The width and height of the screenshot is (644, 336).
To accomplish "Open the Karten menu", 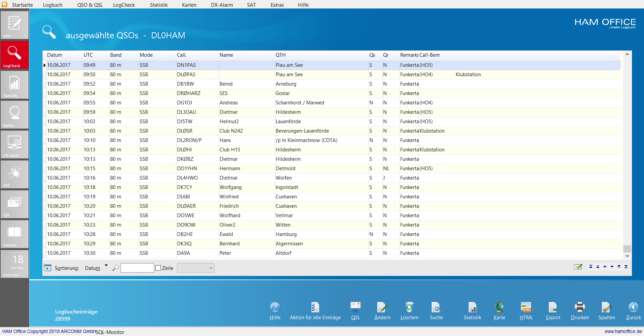I will [189, 5].
